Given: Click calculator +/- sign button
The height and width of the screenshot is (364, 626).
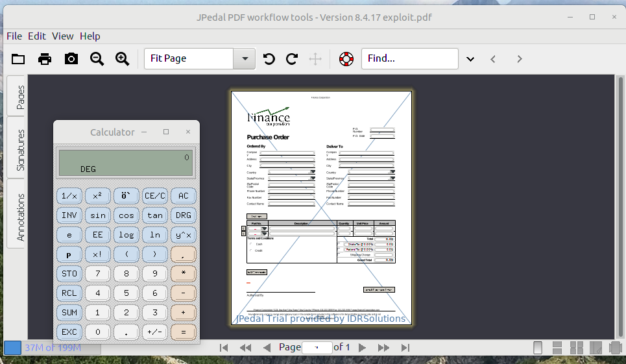Looking at the screenshot, I should click(x=155, y=332).
